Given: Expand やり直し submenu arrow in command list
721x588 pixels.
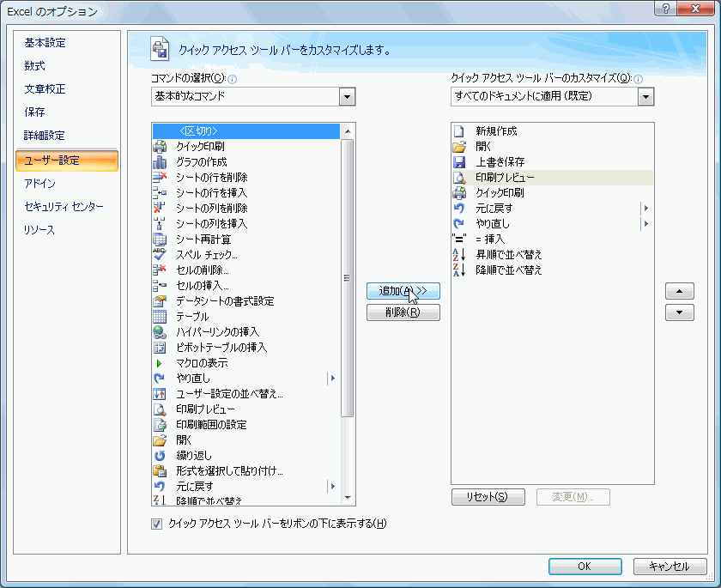Looking at the screenshot, I should click(x=333, y=379).
